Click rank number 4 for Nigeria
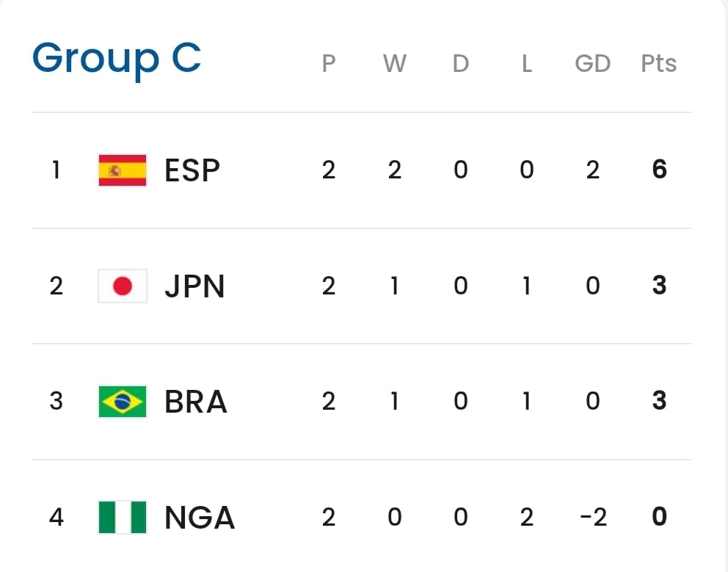This screenshot has height=572, width=728. (x=56, y=518)
